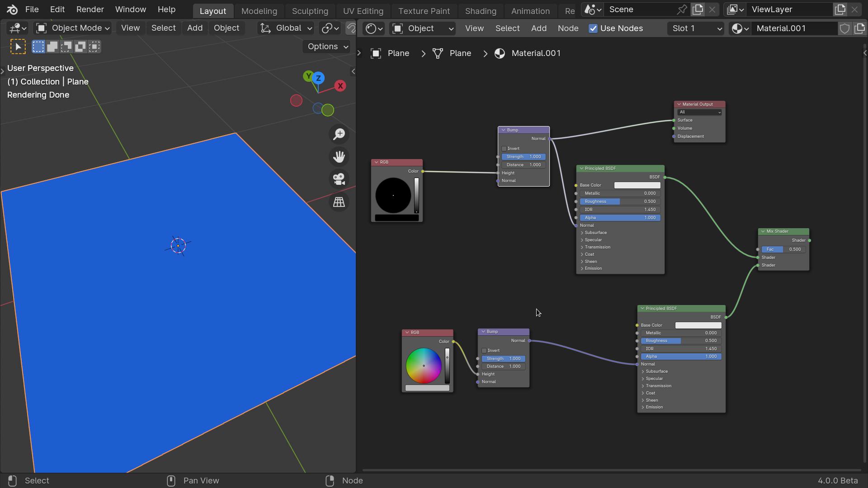Image resolution: width=868 pixels, height=488 pixels.
Task: Open the Render menu in the top bar
Action: (x=90, y=9)
